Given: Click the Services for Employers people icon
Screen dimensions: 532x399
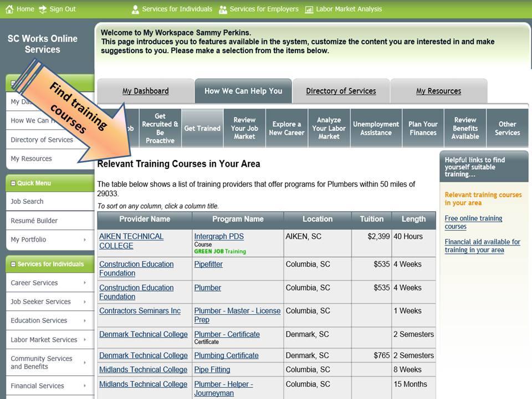Looking at the screenshot, I should tap(223, 9).
